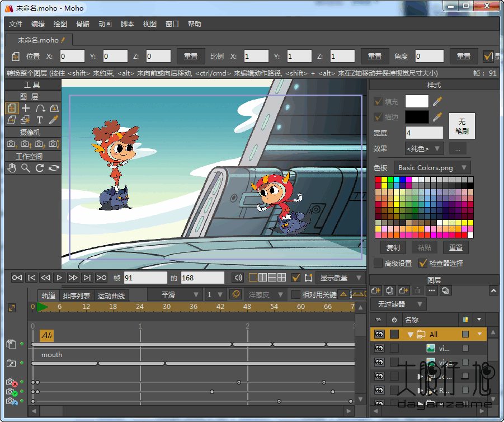
Task: Open the 显示质量 dropdown
Action: pos(341,278)
